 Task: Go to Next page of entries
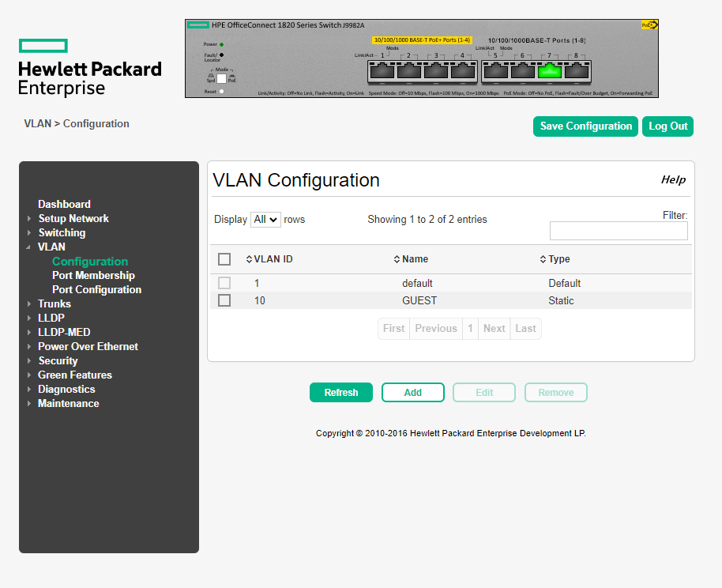(494, 329)
